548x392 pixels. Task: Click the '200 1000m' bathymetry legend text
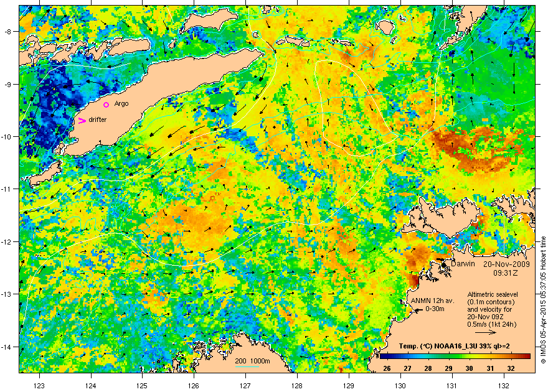[252, 361]
